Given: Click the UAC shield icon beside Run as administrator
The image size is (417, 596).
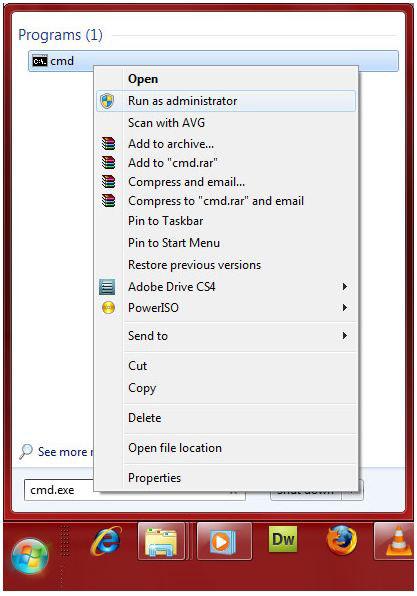Looking at the screenshot, I should 107,101.
